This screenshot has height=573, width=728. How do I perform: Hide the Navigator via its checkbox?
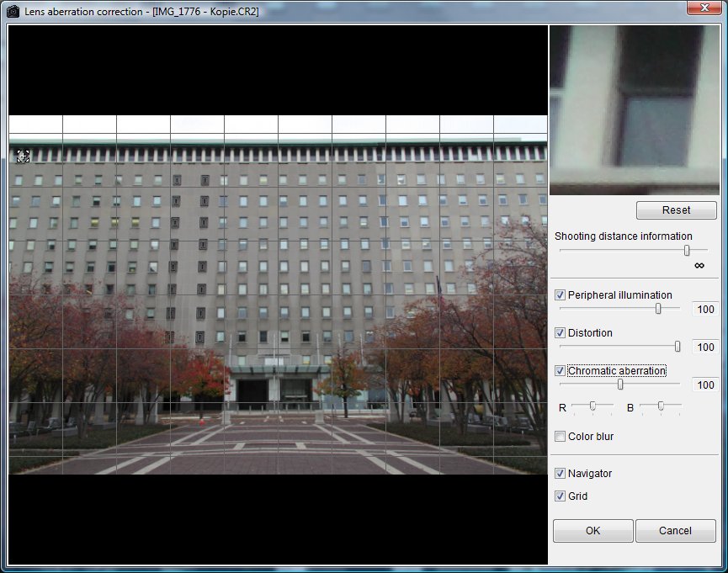[x=561, y=474]
